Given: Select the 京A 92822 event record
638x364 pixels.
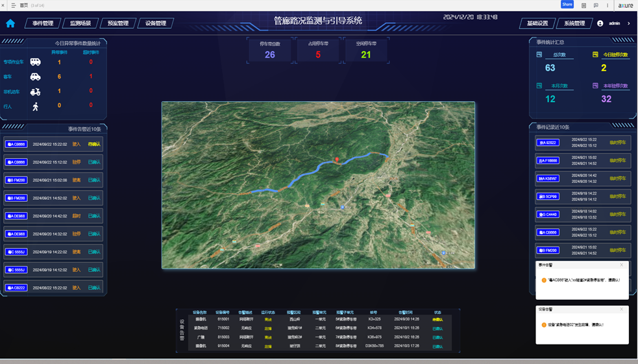Looking at the screenshot, I should point(548,143).
